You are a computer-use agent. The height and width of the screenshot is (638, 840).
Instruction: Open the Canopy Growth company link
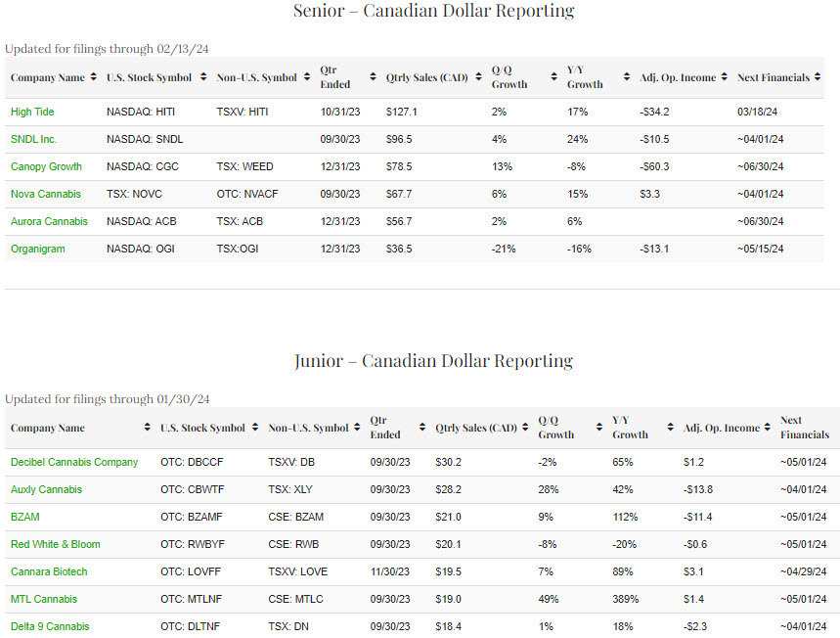tap(46, 166)
